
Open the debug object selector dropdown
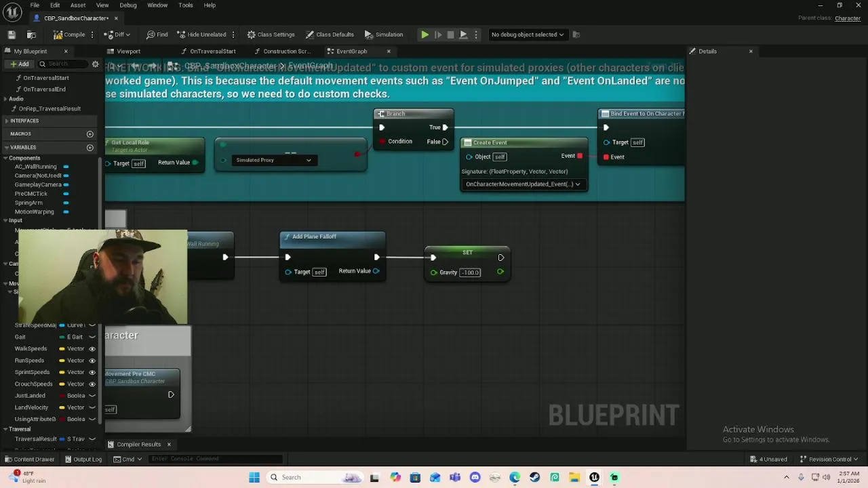click(527, 35)
